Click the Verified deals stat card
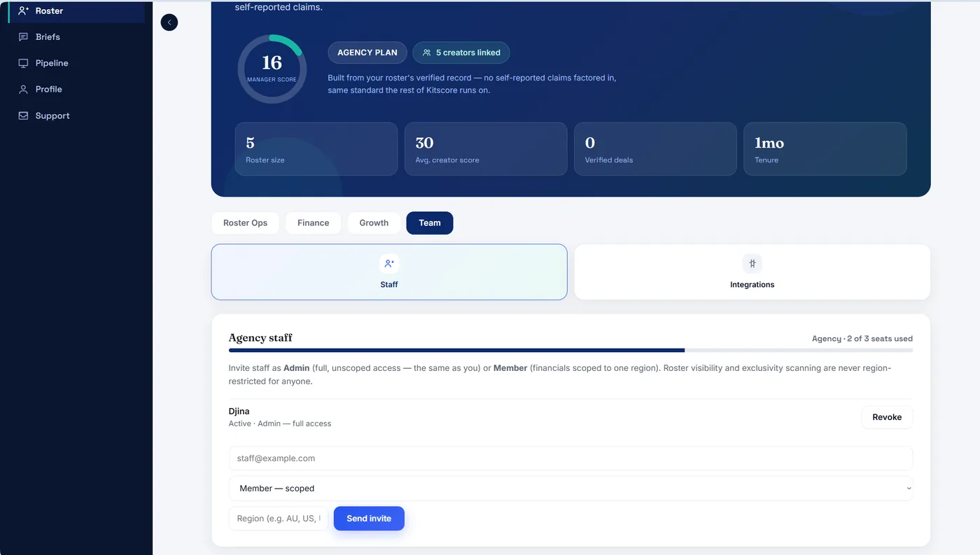 [655, 149]
